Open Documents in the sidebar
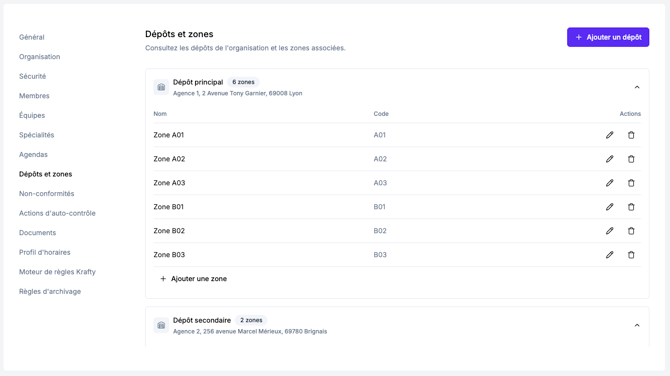The width and height of the screenshot is (670, 376). (x=37, y=233)
